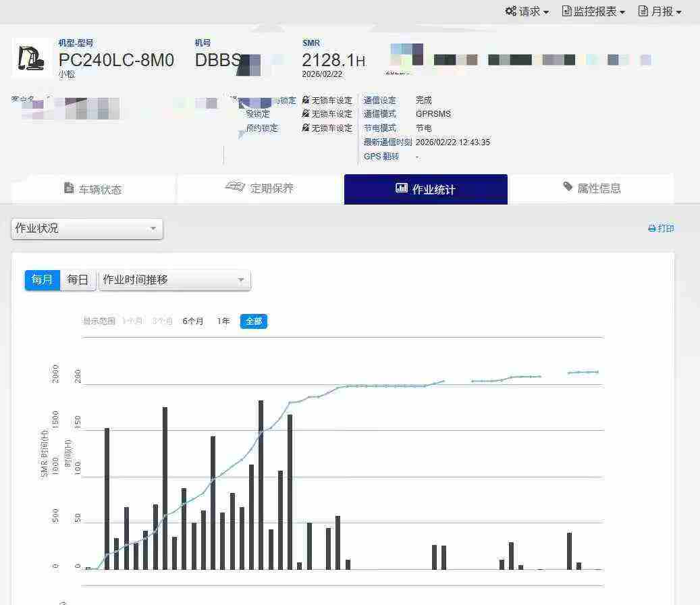The image size is (700, 605).
Task: Click the lock icon beside 无锁车设定
Action: (306, 100)
